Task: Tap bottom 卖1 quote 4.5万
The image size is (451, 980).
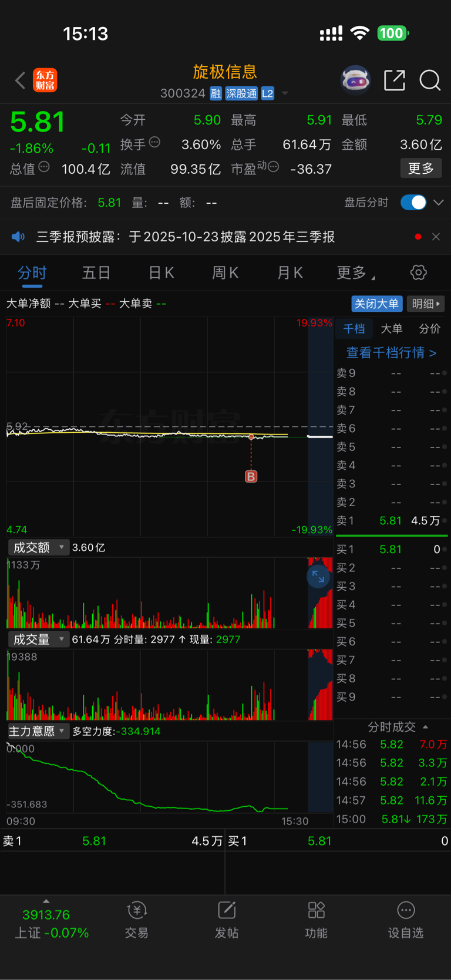Action: coord(112,841)
